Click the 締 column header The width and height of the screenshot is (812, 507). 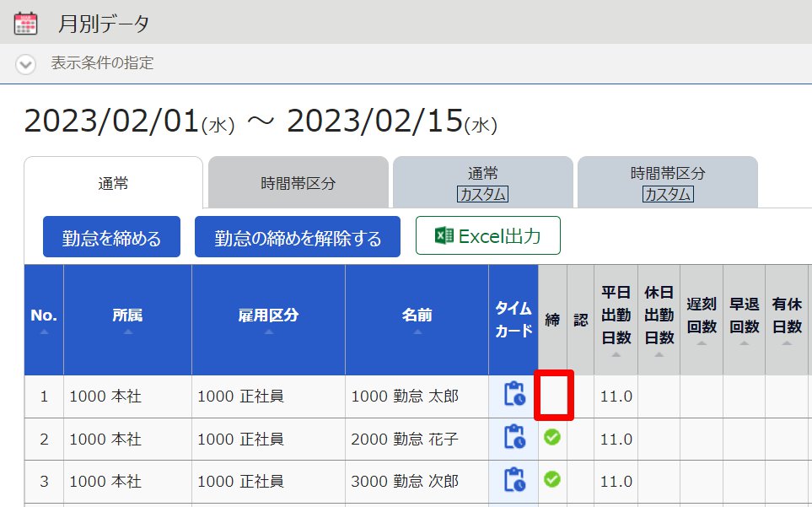tap(552, 320)
